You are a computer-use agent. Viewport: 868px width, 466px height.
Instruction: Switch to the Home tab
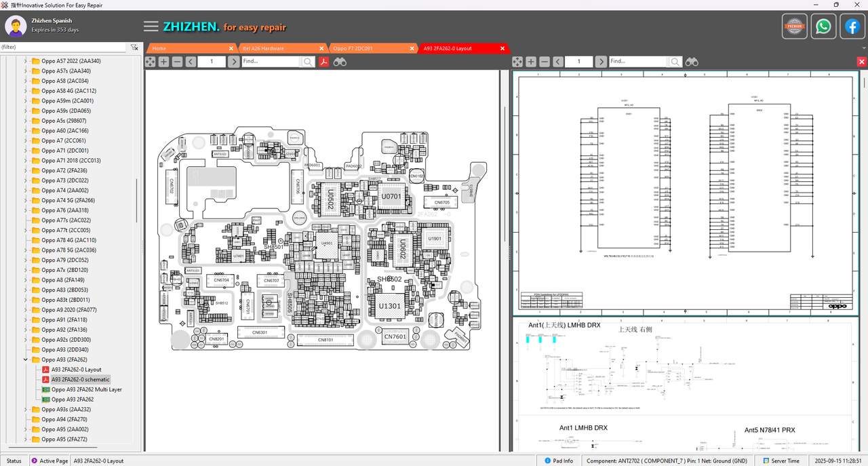[159, 48]
